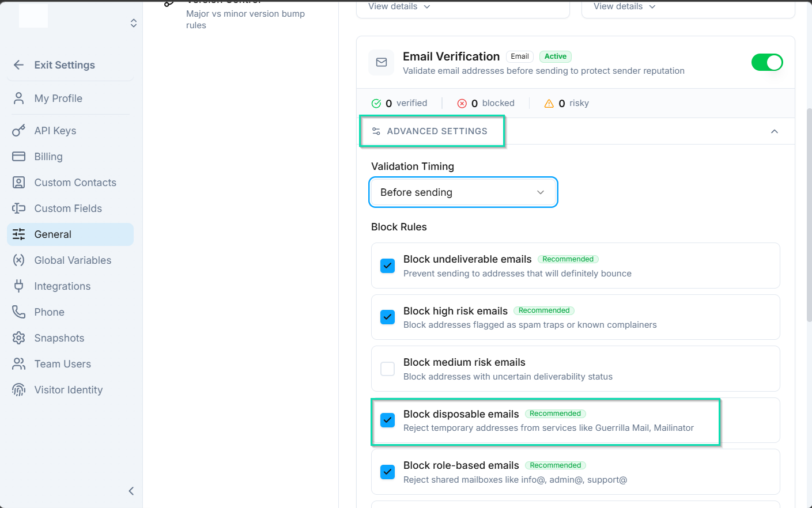
Task: Click the Global Variables icon
Action: point(18,260)
